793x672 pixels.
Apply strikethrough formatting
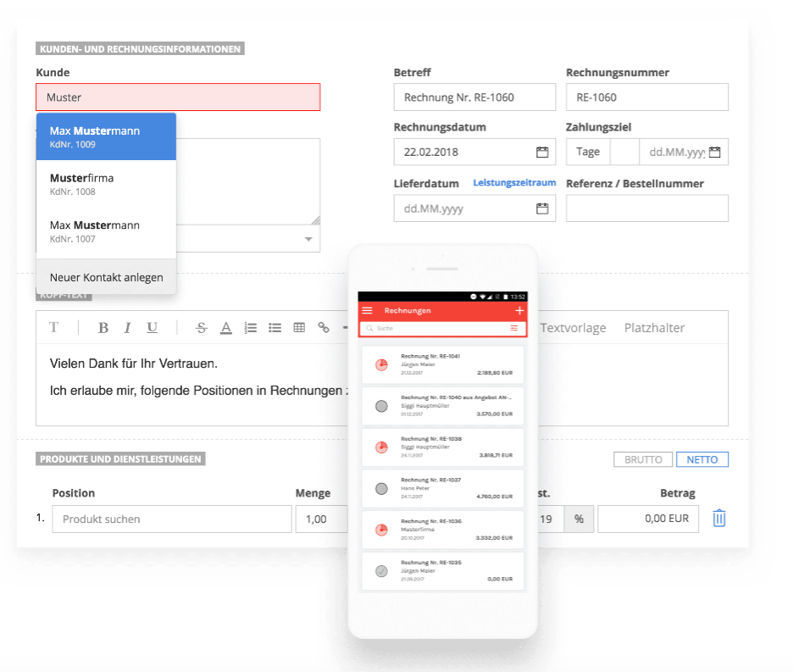coord(202,328)
